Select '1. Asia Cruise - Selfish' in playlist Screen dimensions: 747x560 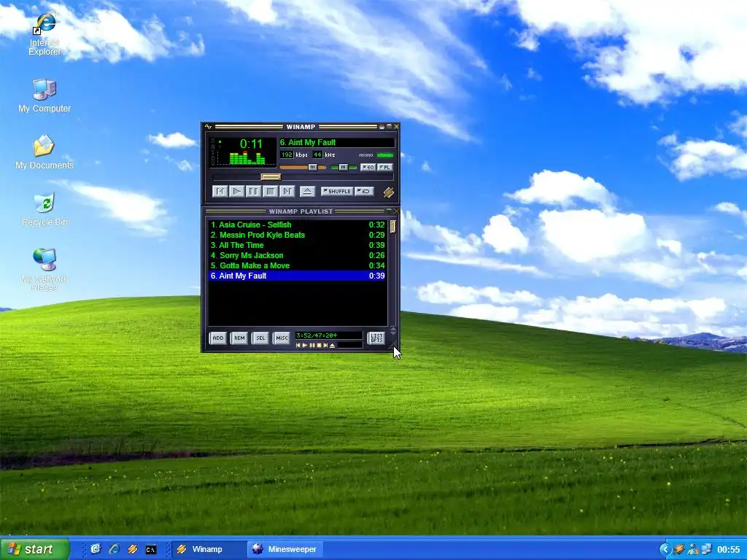[298, 225]
